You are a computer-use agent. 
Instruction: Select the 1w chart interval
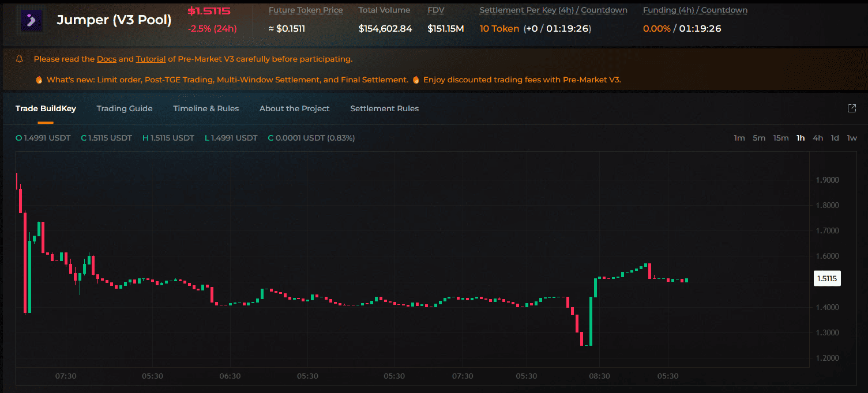(852, 138)
